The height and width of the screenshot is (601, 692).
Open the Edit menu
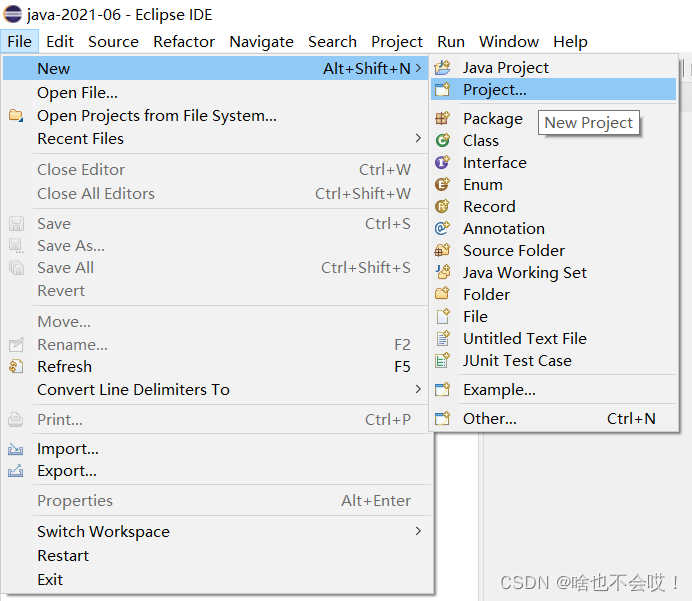[60, 41]
